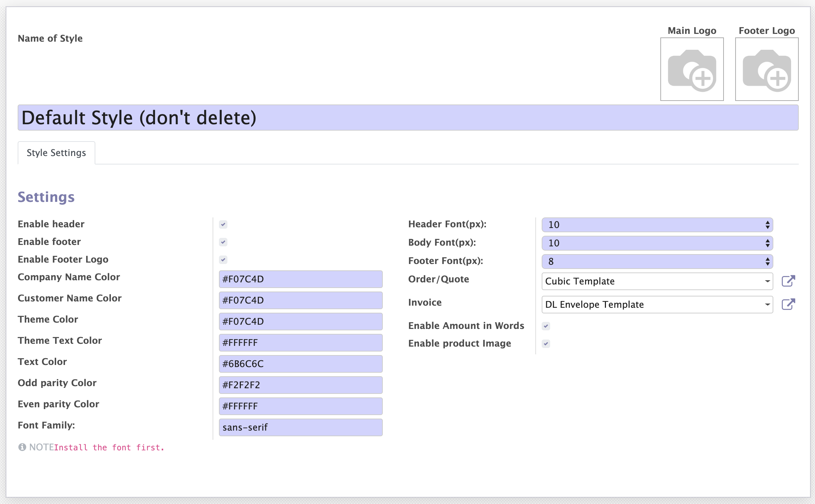
Task: Open the Footer Font(px) dropdown
Action: click(657, 262)
